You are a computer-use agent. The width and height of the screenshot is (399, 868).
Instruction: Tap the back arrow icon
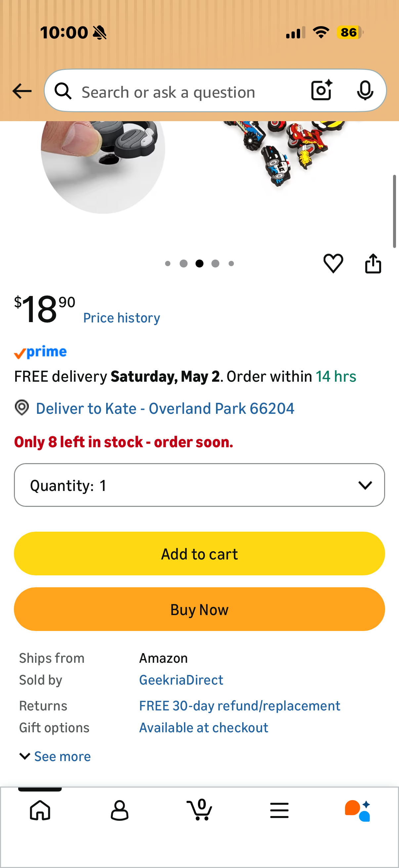coord(22,91)
